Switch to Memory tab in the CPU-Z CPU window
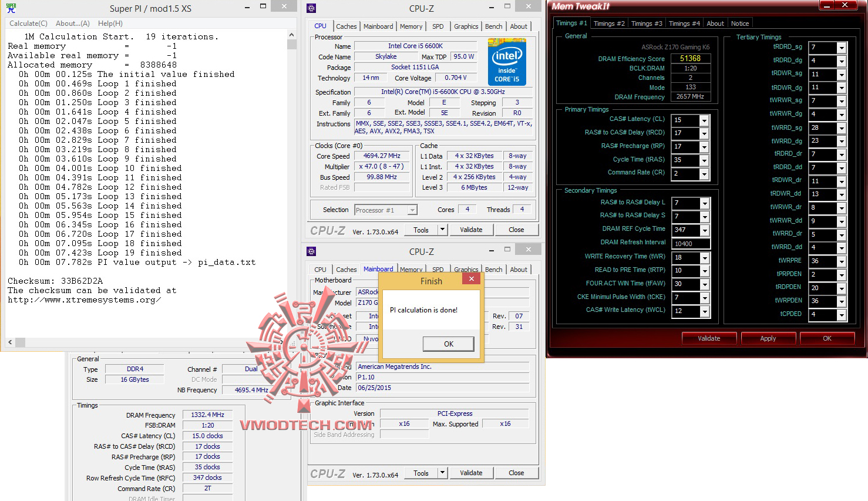 (x=411, y=26)
